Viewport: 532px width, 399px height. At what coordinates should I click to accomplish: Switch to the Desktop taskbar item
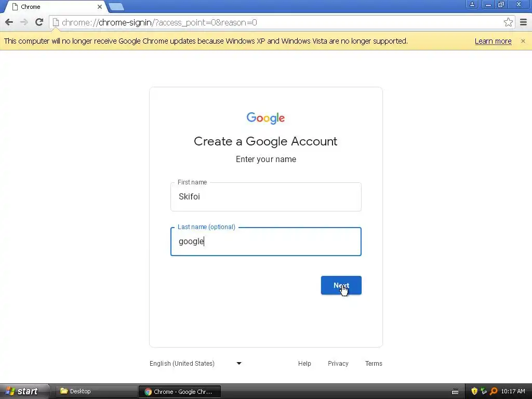(x=96, y=391)
